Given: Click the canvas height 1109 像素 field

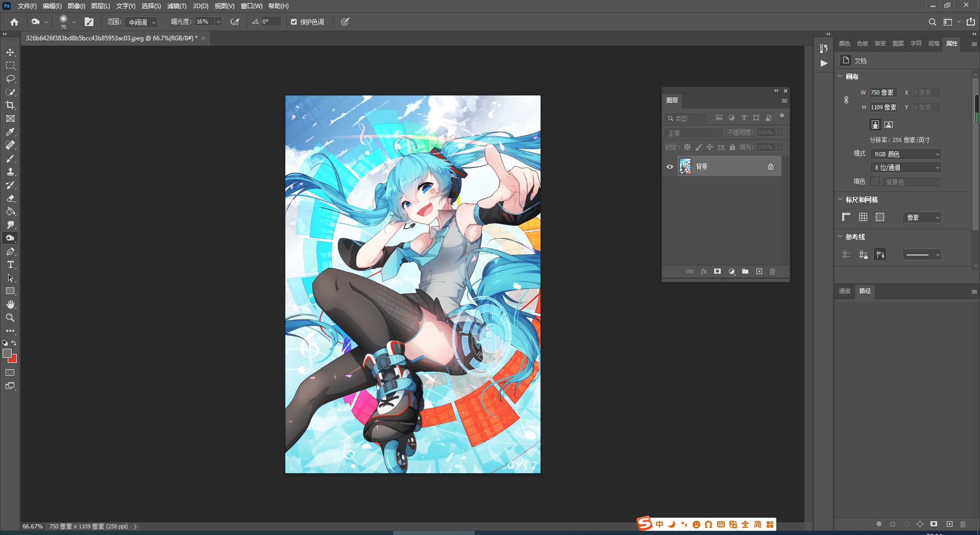Looking at the screenshot, I should click(x=883, y=107).
